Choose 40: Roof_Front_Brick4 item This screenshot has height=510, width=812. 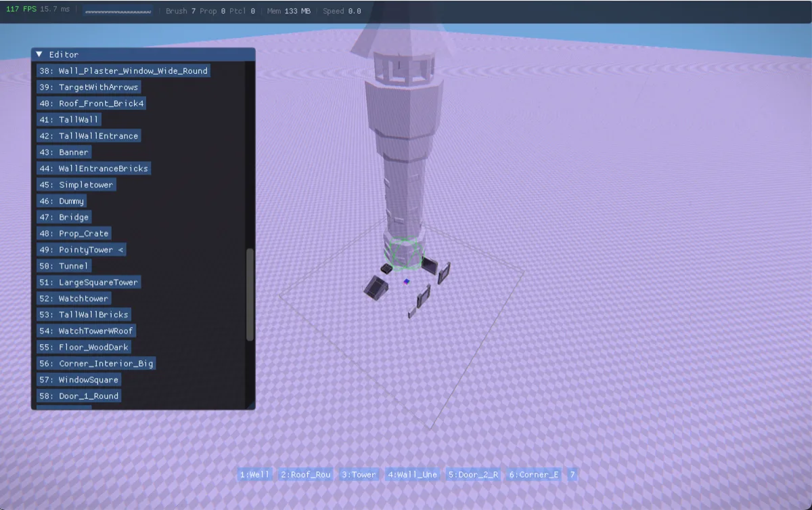(91, 103)
